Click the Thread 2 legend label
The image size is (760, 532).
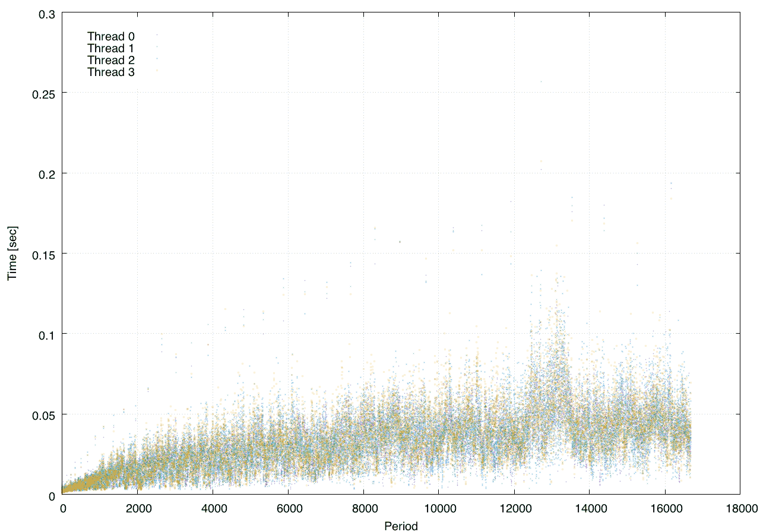point(110,60)
